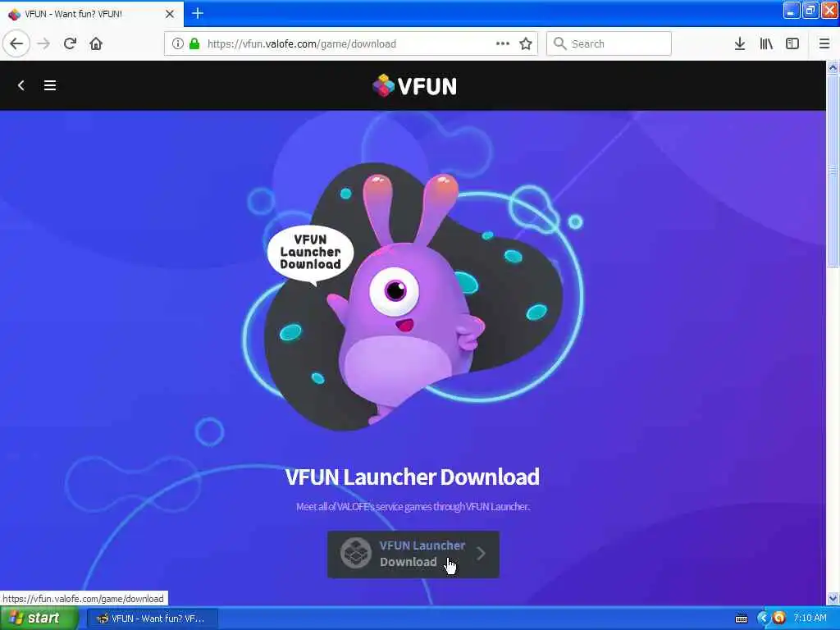840x630 pixels.
Task: Reload the current page
Action: [70, 43]
